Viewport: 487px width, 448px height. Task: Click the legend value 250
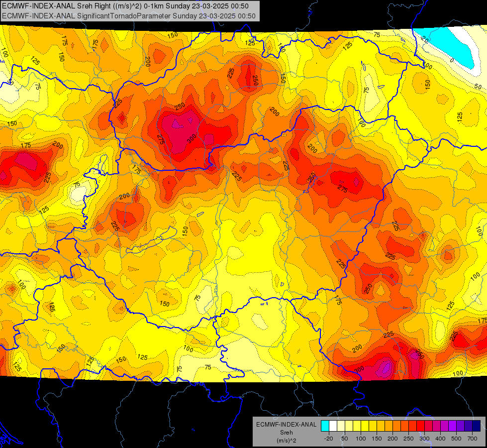(x=408, y=439)
